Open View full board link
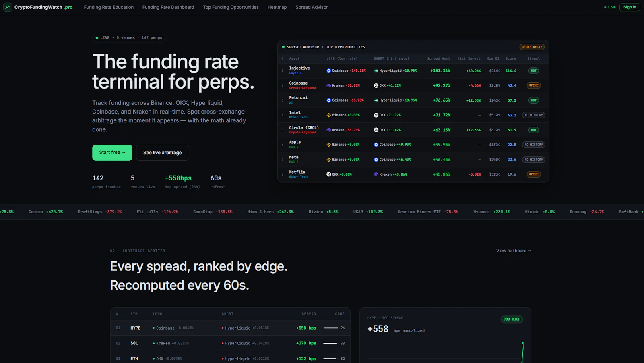The height and width of the screenshot is (363, 644). click(x=514, y=251)
